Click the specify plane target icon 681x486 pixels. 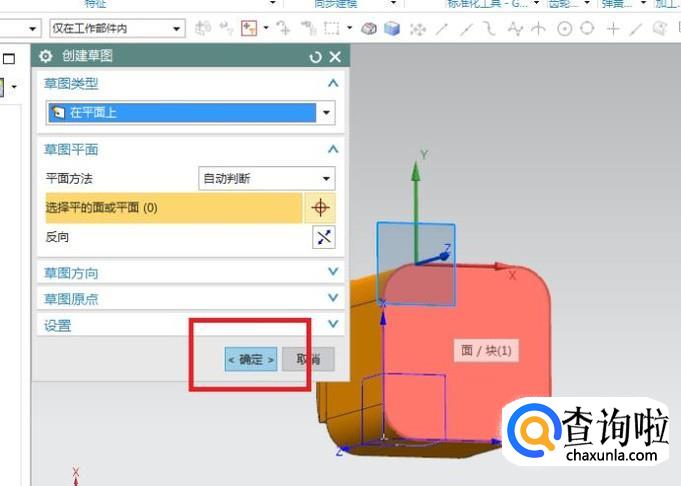pyautogui.click(x=320, y=208)
